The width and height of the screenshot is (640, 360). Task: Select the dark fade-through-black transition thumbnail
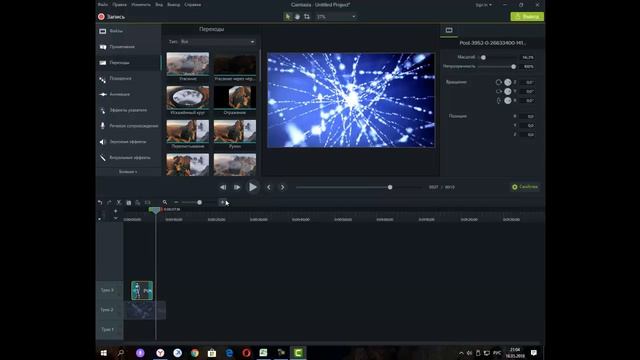tap(235, 64)
